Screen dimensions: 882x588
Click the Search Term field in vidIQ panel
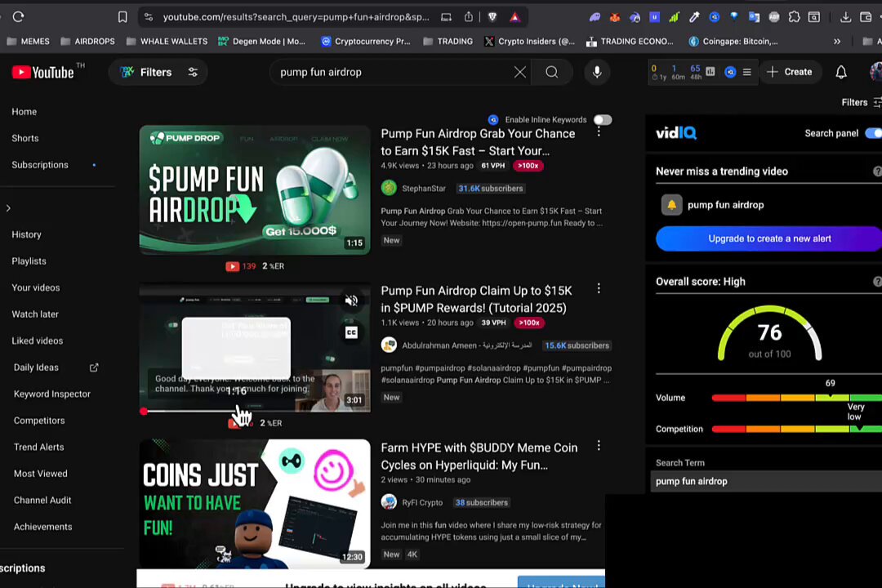[766, 481]
